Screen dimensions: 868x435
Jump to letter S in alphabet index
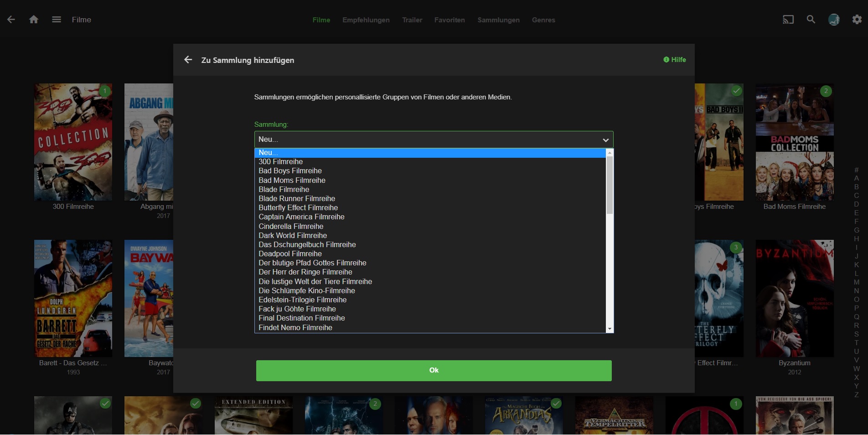pyautogui.click(x=856, y=334)
